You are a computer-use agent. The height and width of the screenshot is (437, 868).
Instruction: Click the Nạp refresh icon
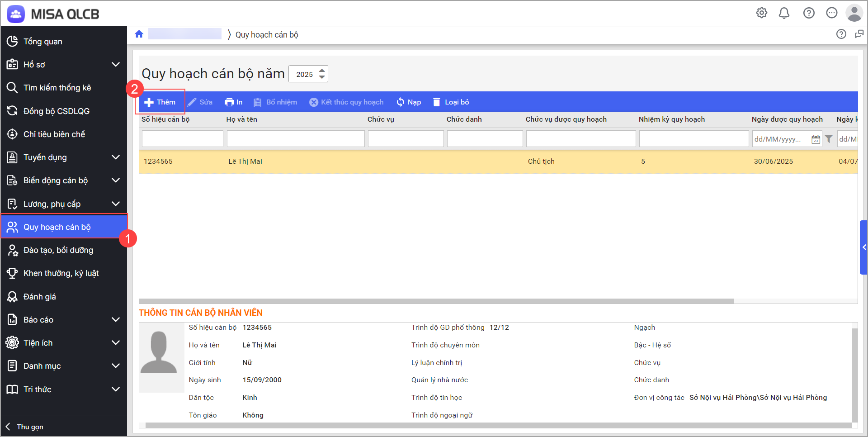point(401,102)
